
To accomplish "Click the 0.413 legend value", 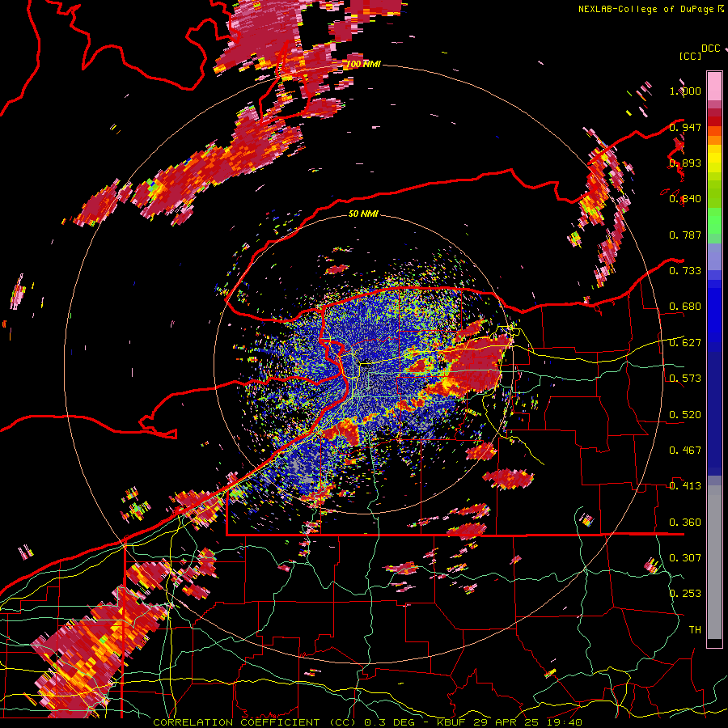I will [x=685, y=486].
